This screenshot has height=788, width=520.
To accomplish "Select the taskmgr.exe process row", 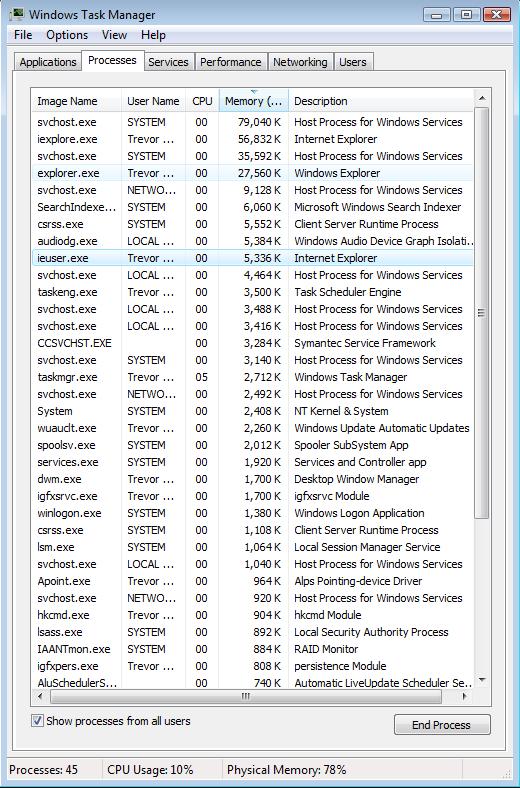I will click(x=252, y=377).
